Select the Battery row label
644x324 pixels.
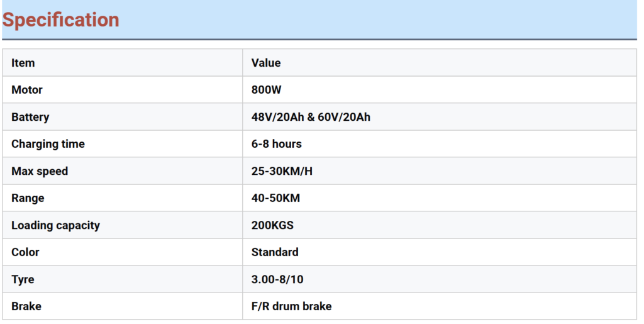click(30, 117)
